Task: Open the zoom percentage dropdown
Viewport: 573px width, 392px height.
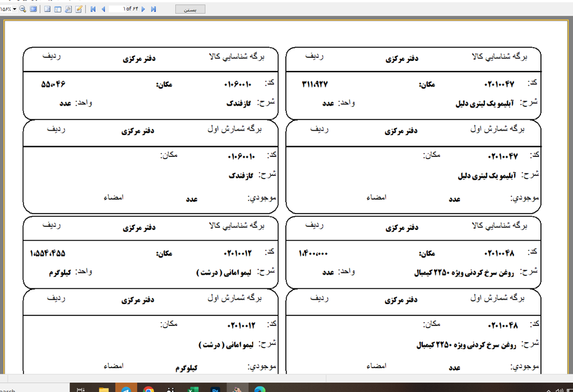Action: click(14, 9)
